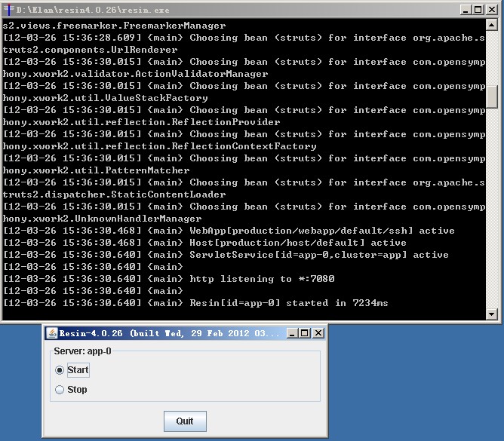Click 'hony.xwork2.validator.ActionValidatorManager' line
The height and width of the screenshot is (441, 504).
(x=135, y=74)
